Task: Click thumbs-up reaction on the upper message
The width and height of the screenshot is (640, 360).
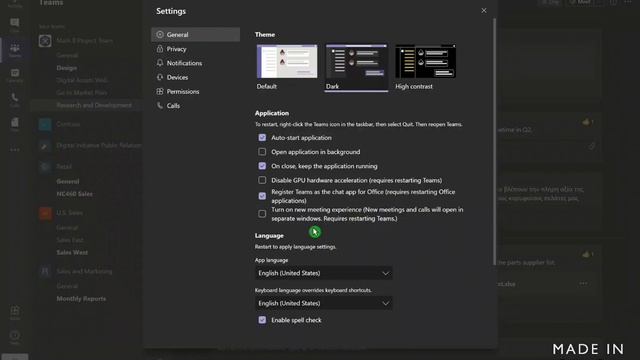Action: click(587, 122)
